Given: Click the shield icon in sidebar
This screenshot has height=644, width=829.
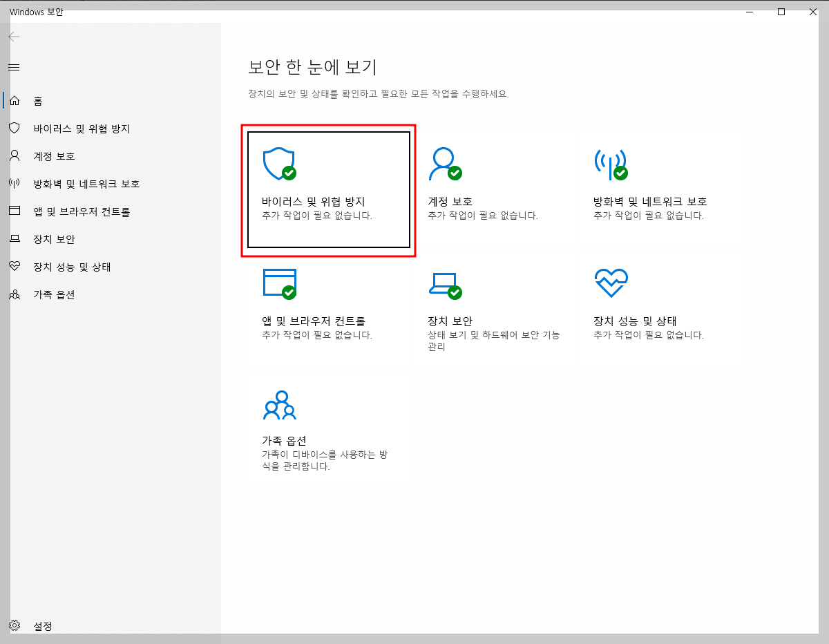Looking at the screenshot, I should pyautogui.click(x=14, y=129).
